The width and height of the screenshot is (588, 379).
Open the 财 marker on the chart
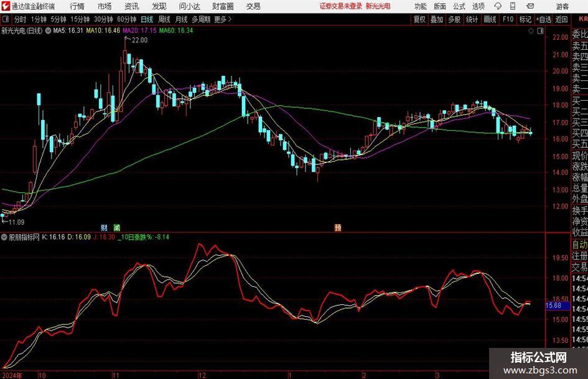pos(104,227)
